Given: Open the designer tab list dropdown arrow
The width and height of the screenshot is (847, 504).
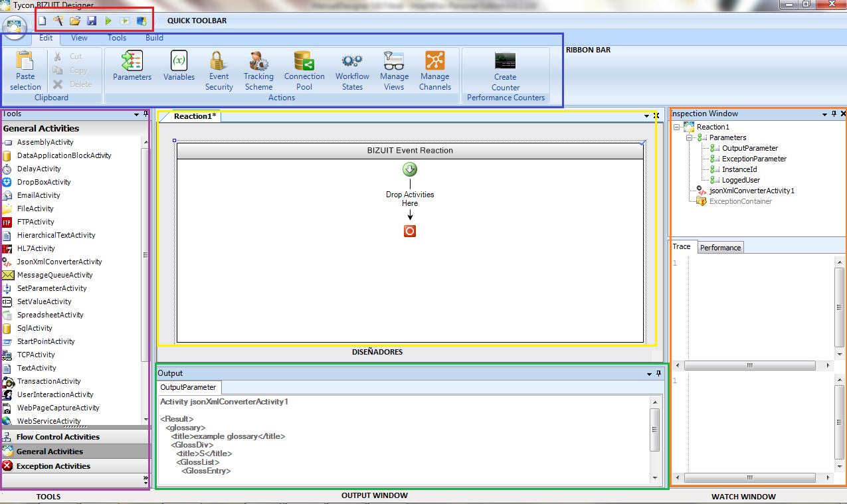Looking at the screenshot, I should coord(646,116).
